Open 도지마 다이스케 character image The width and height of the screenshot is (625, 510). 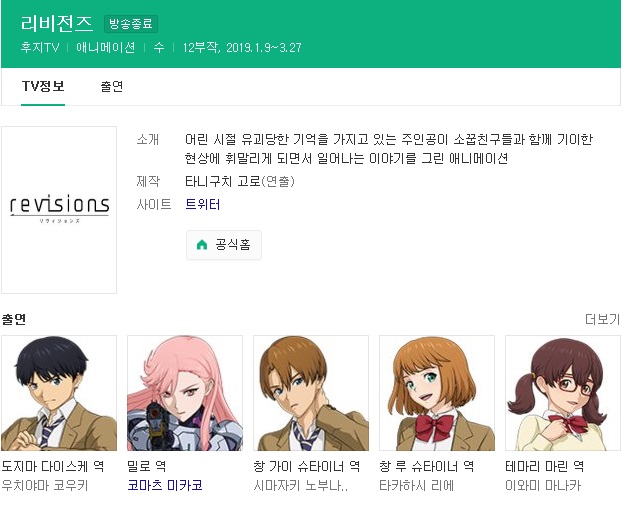point(59,393)
